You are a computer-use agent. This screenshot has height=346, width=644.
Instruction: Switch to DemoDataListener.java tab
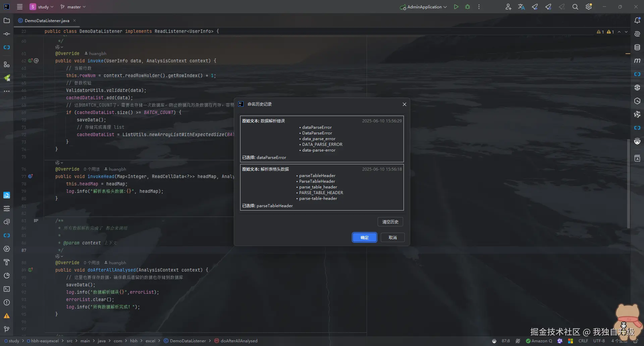coord(47,20)
